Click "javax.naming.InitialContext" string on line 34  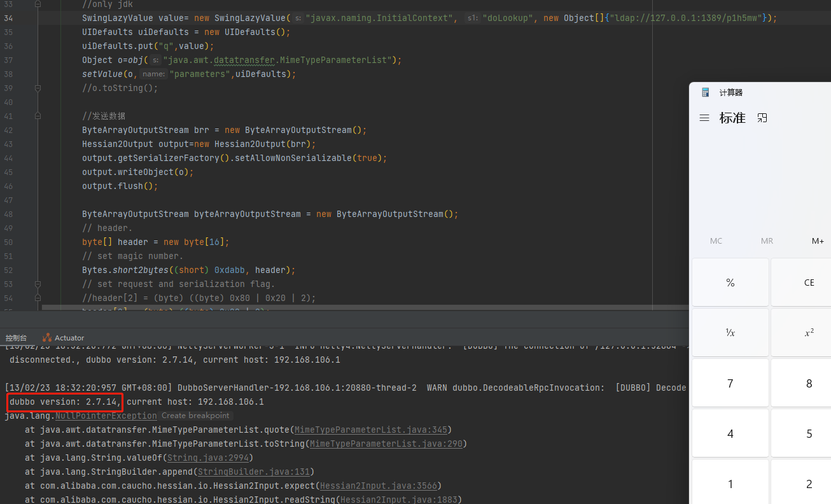tap(382, 18)
